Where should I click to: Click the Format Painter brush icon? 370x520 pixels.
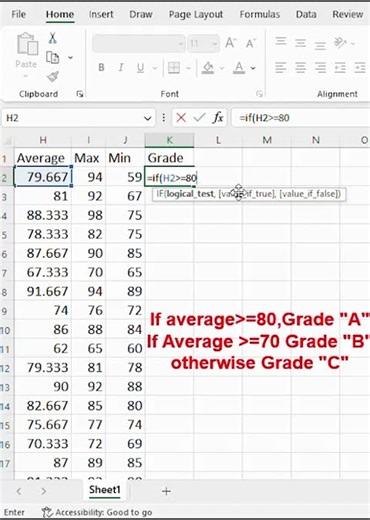53,77
